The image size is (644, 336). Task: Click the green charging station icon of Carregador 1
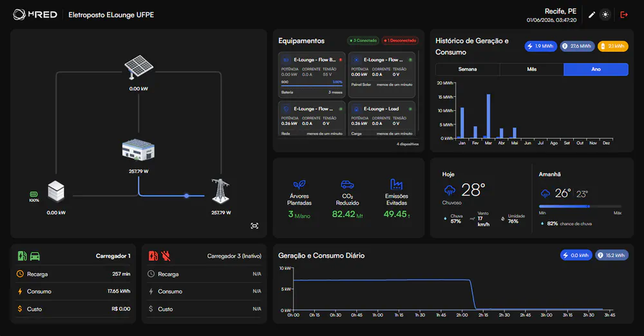click(x=22, y=256)
